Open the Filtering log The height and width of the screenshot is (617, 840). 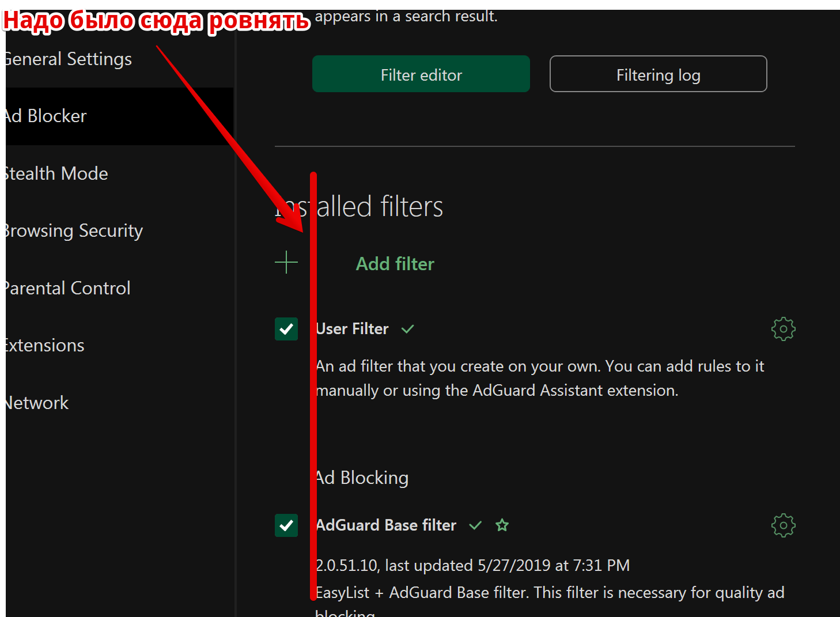[x=658, y=74]
